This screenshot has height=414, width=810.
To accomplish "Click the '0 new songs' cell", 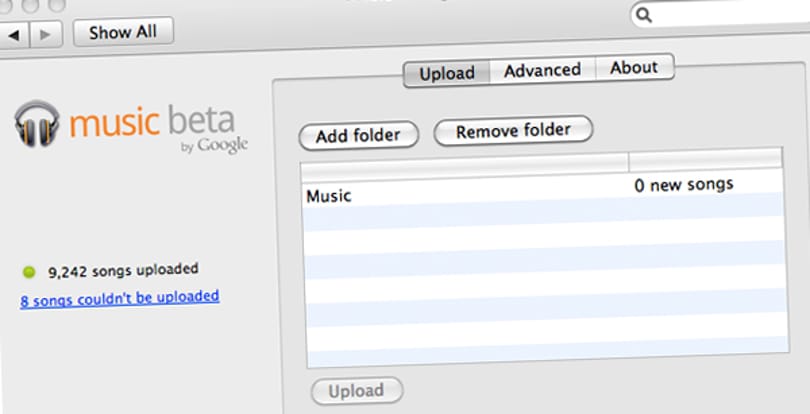I will [x=683, y=185].
